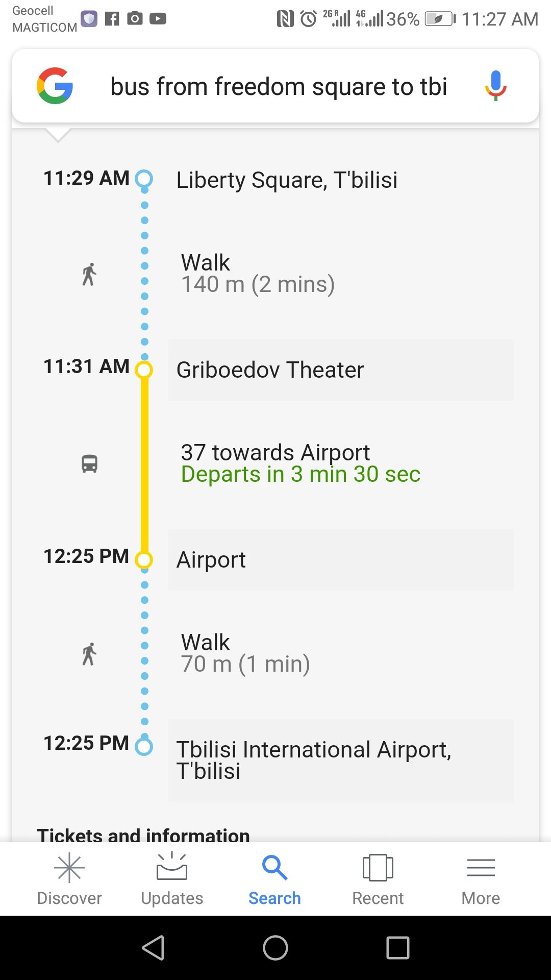551x980 pixels.
Task: Tap the first walking figure icon
Action: (89, 274)
